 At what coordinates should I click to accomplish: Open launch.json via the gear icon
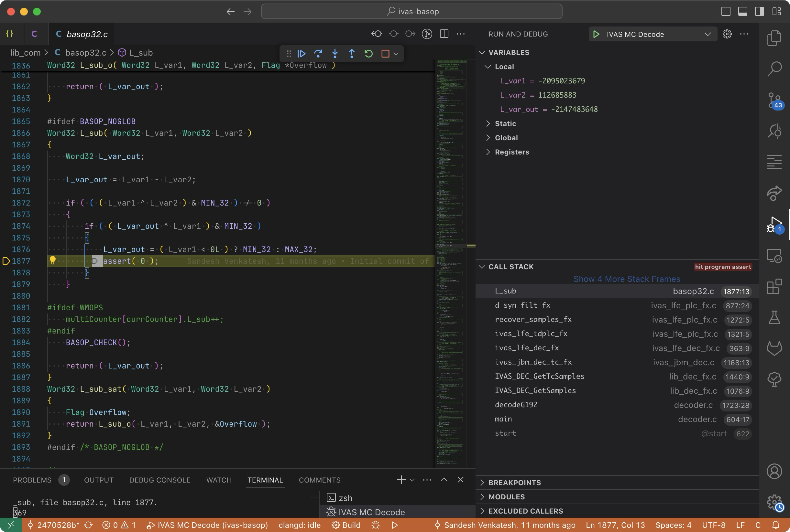pos(727,34)
